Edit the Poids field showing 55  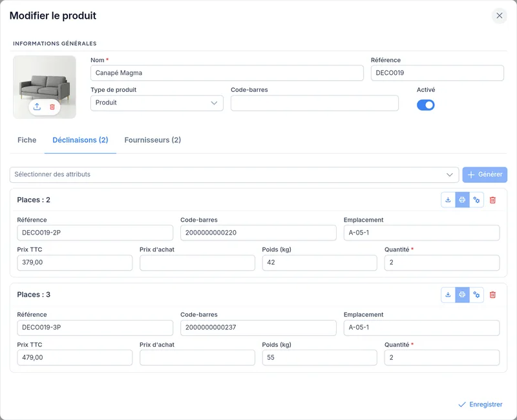pyautogui.click(x=319, y=358)
